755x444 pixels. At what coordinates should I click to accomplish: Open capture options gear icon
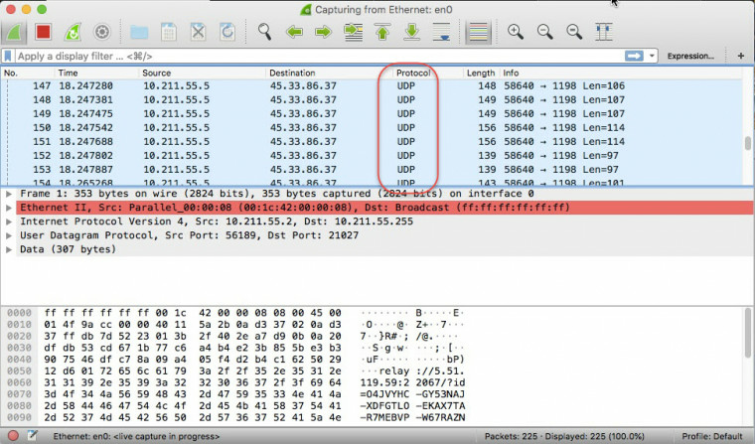pyautogui.click(x=102, y=32)
